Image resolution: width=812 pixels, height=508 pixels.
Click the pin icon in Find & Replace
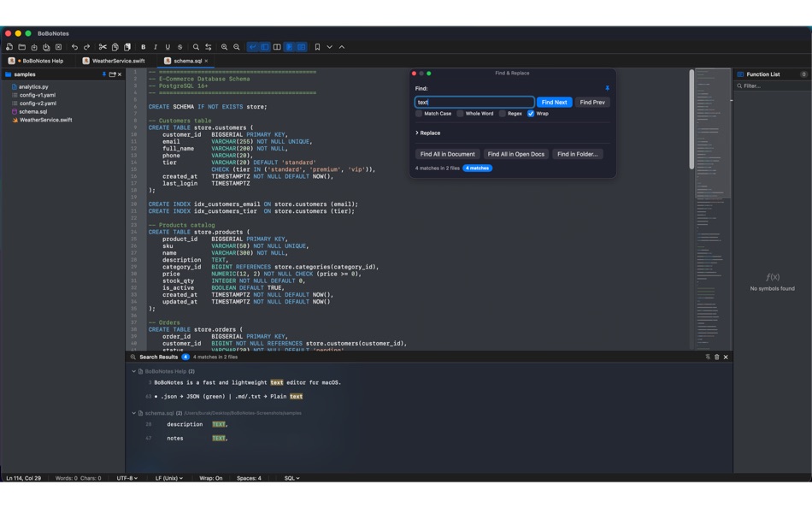[608, 87]
